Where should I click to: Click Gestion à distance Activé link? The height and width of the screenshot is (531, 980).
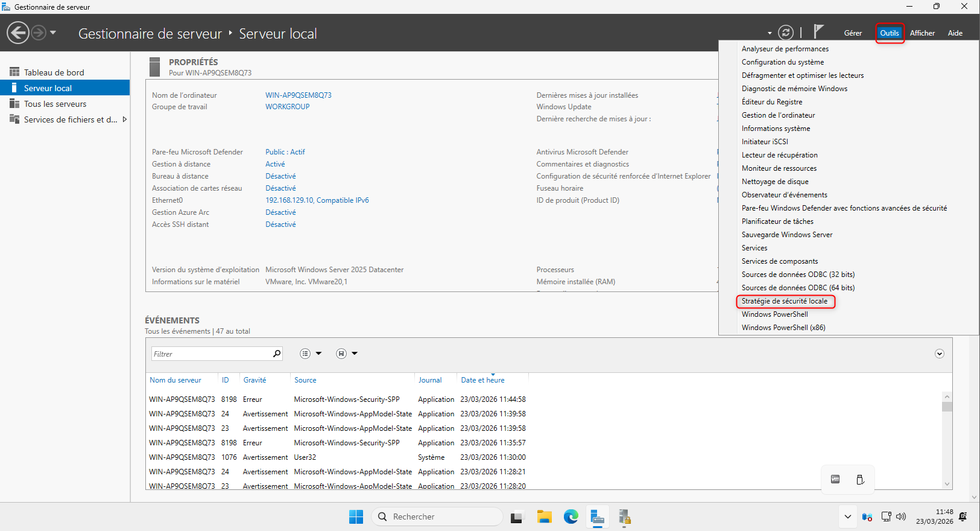[275, 164]
